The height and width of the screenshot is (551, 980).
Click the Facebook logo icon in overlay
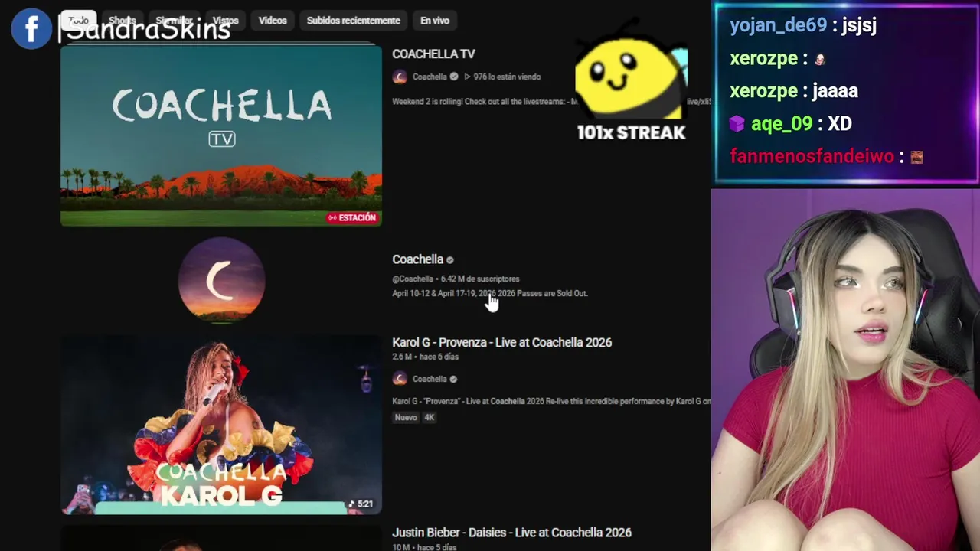31,29
